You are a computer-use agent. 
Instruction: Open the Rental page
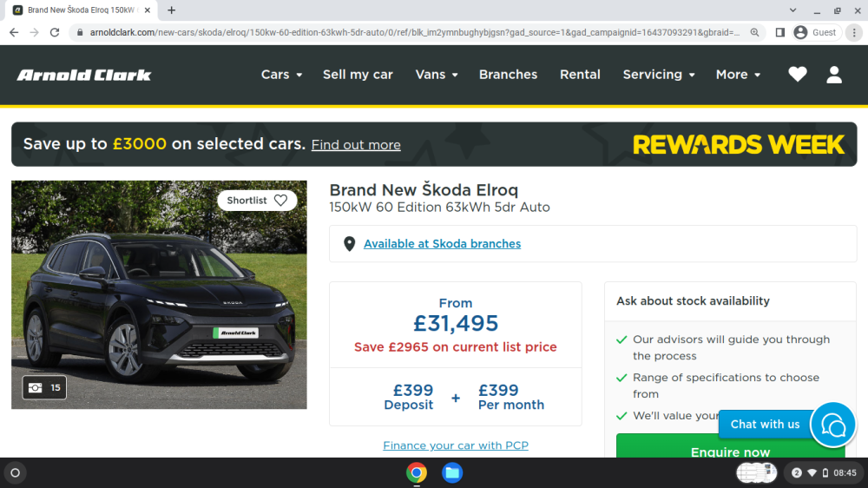pos(580,74)
